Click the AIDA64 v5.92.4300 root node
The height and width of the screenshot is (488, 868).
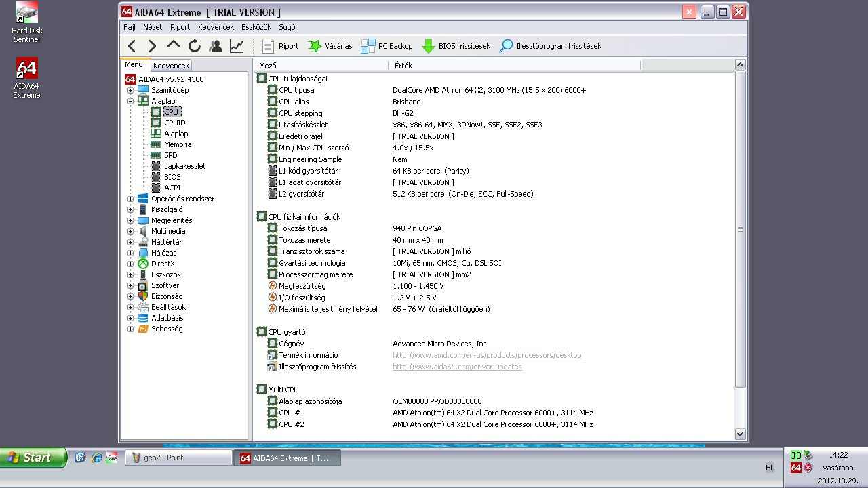[171, 79]
